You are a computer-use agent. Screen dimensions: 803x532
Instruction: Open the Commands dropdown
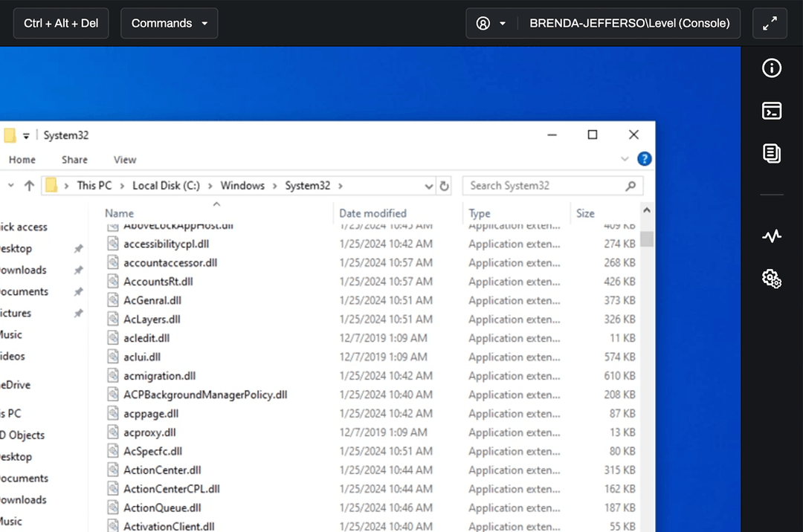tap(169, 23)
